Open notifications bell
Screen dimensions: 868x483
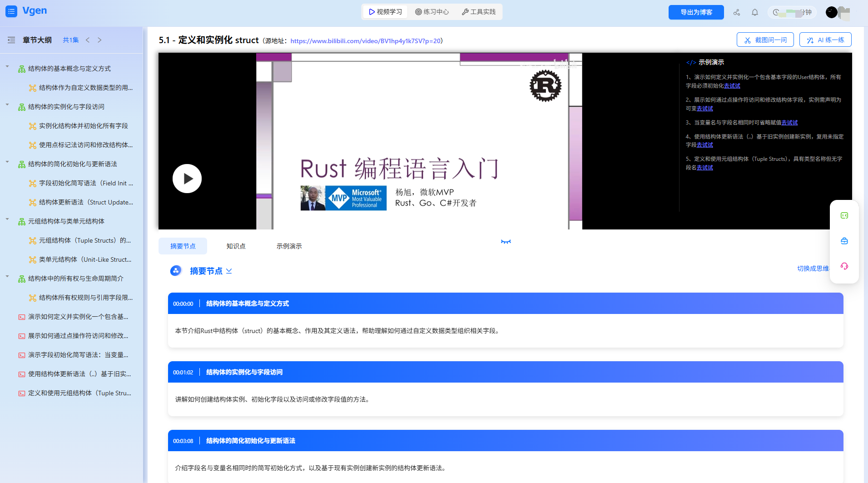click(755, 12)
